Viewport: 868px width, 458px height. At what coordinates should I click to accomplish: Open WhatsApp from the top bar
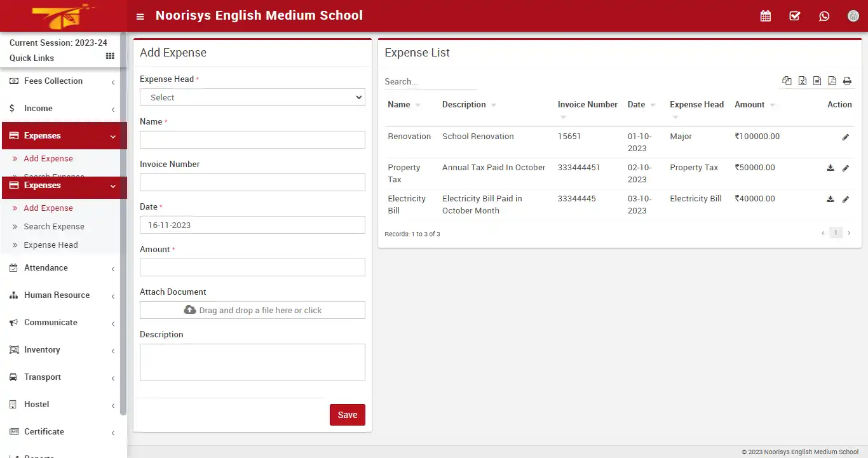coord(824,15)
